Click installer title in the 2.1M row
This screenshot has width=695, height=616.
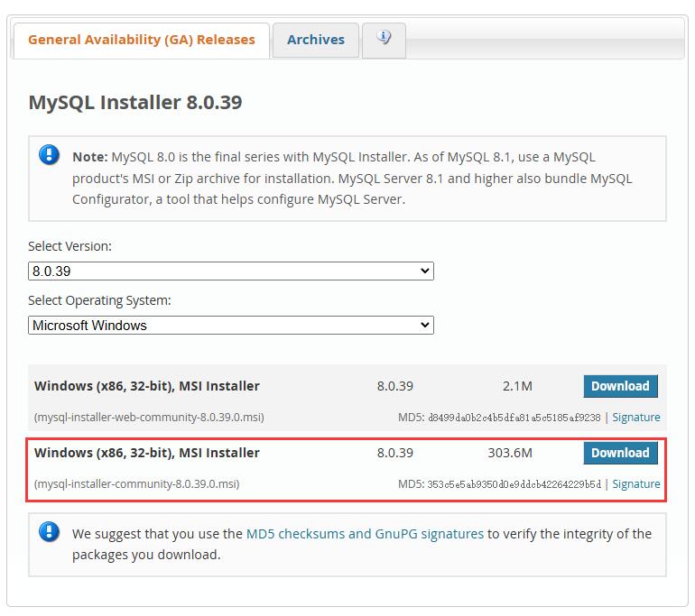tap(147, 386)
